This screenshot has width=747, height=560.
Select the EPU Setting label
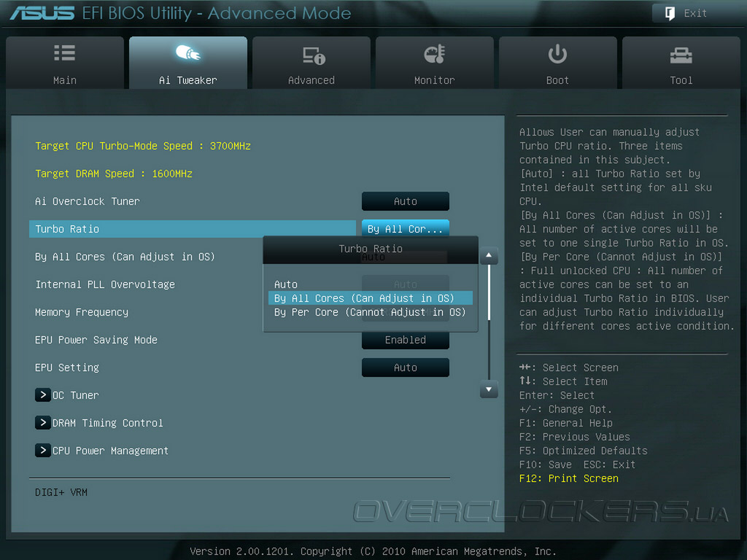click(67, 367)
